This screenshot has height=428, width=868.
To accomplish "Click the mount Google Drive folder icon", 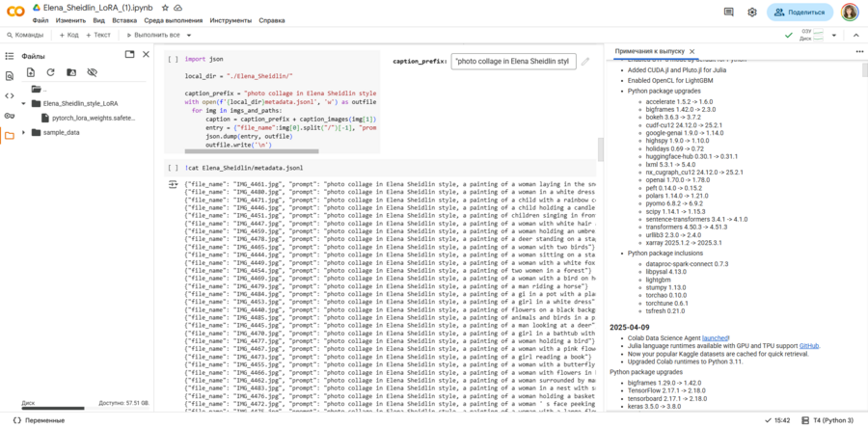I will click(x=71, y=72).
